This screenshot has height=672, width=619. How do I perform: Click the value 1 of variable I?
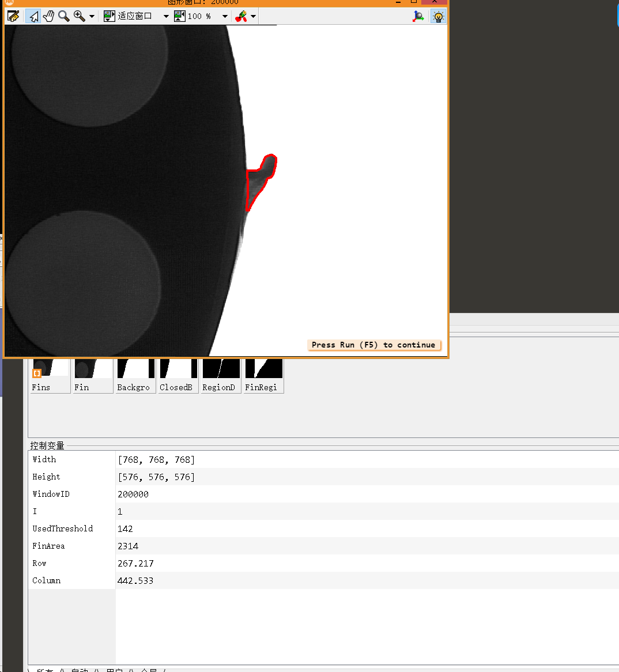coord(120,512)
